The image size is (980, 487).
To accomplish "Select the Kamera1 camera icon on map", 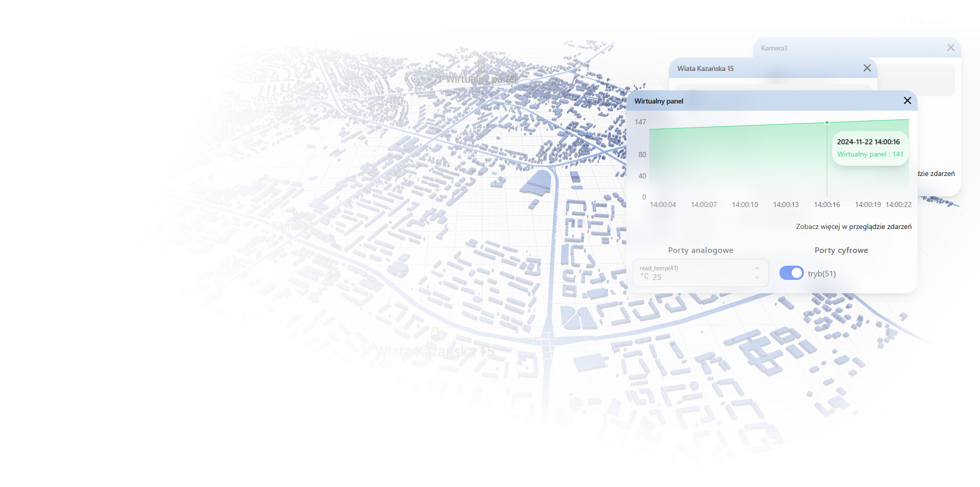I will pyautogui.click(x=290, y=210).
